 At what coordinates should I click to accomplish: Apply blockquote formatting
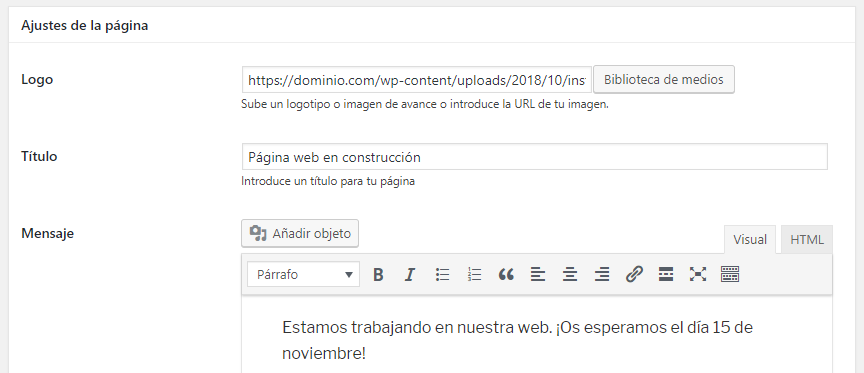pyautogui.click(x=506, y=274)
